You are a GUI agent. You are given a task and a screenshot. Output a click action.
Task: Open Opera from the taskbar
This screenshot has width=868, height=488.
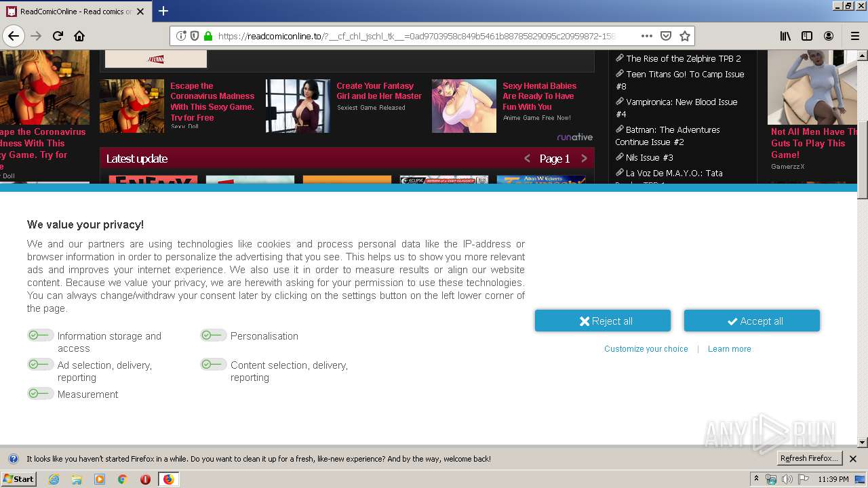click(145, 479)
